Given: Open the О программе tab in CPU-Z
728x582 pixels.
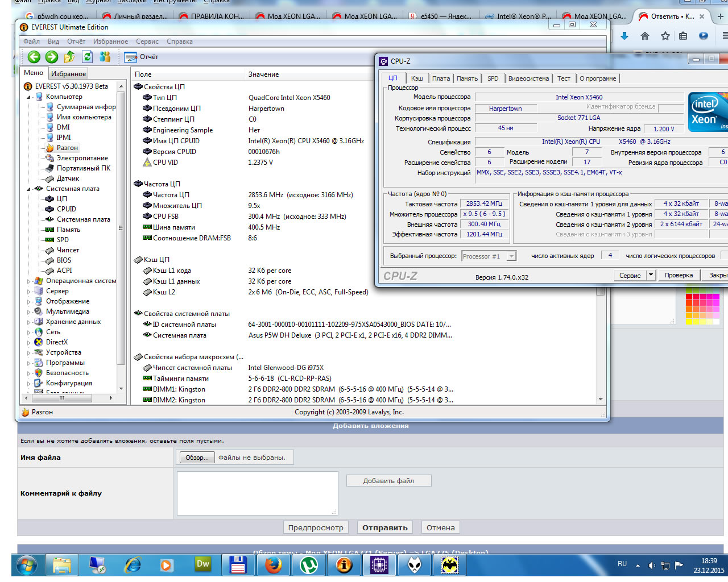Looking at the screenshot, I should 598,78.
